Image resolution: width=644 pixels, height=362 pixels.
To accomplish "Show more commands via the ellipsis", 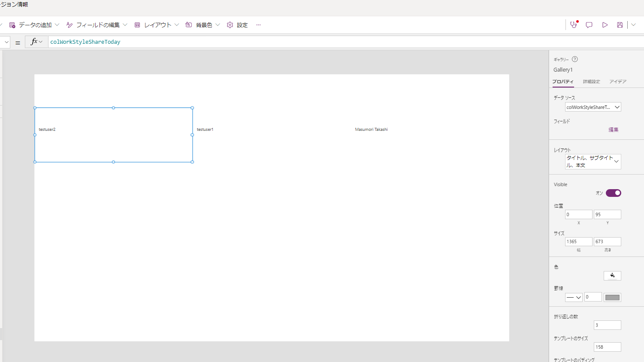I will [x=258, y=25].
